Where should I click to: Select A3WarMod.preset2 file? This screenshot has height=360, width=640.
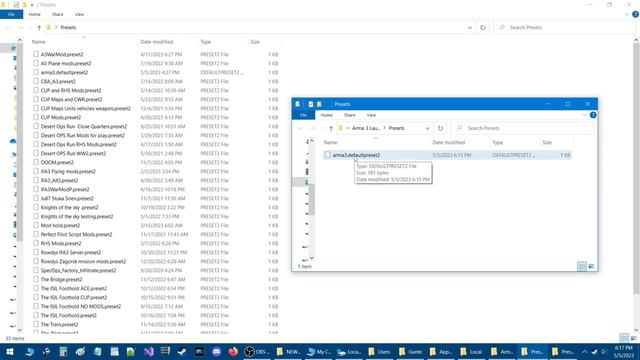click(x=62, y=54)
